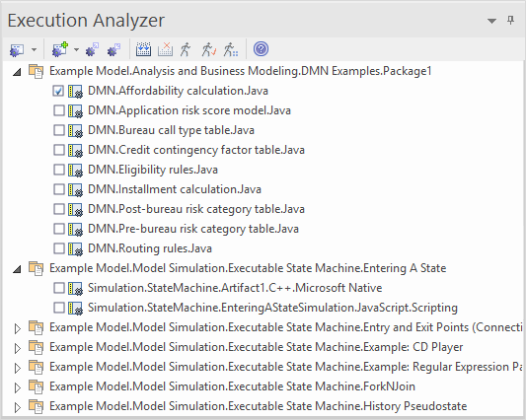Expand the Example: CD Player package
This screenshot has width=526, height=420.
click(18, 348)
